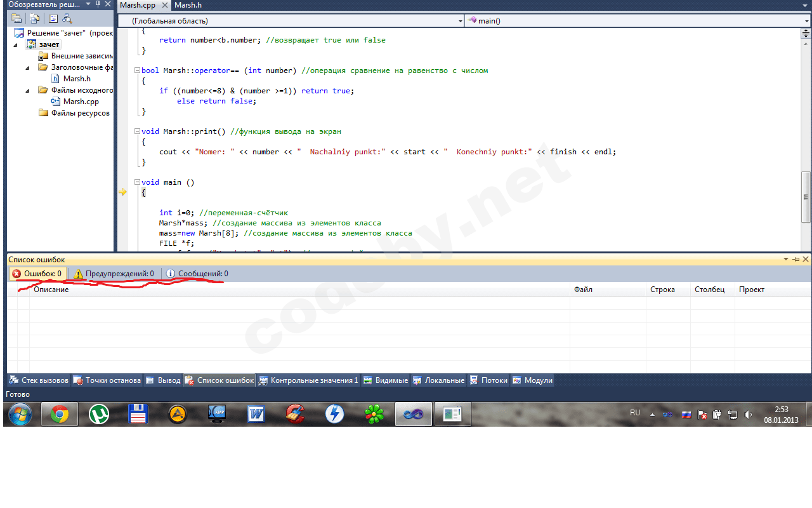812x508 pixels.
Task: Open the floppy disk app on taskbar
Action: [x=138, y=414]
